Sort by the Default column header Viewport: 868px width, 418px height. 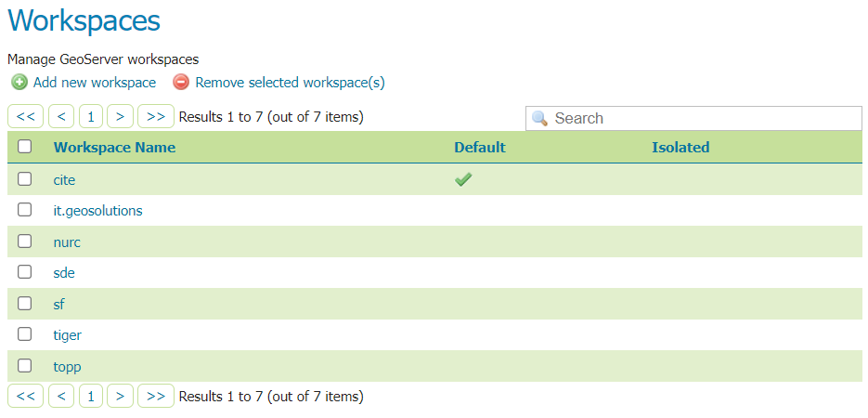pyautogui.click(x=479, y=147)
